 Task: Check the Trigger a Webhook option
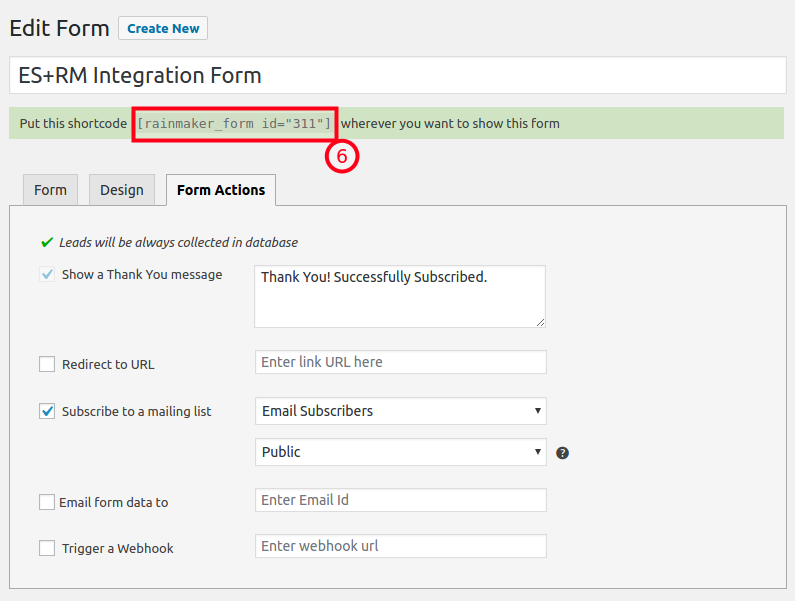(x=47, y=548)
